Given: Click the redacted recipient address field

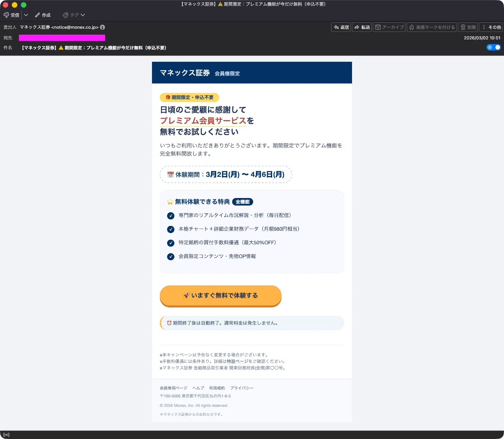Looking at the screenshot, I should pyautogui.click(x=62, y=38).
